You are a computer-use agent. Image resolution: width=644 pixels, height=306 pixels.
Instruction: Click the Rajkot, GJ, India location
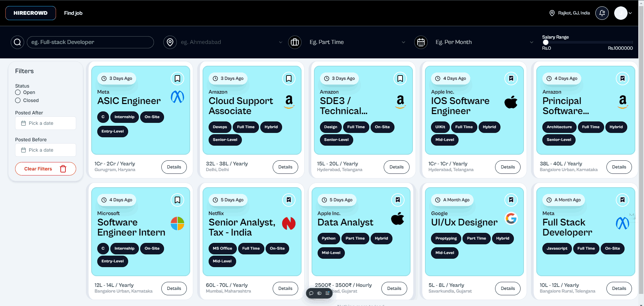570,13
